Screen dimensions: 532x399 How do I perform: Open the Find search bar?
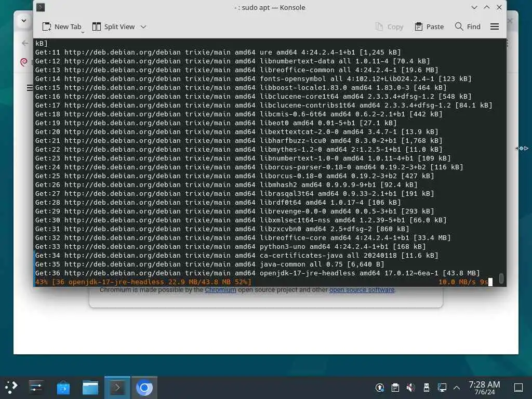[468, 27]
